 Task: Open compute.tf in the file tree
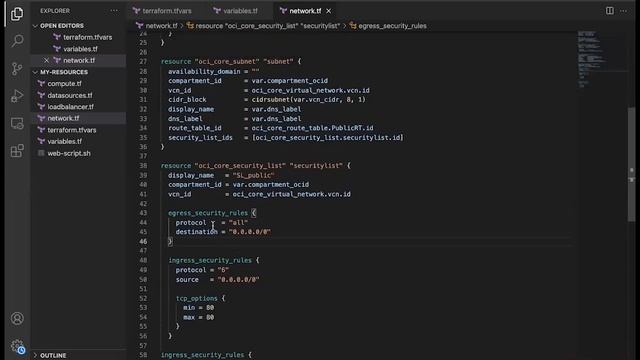click(64, 84)
